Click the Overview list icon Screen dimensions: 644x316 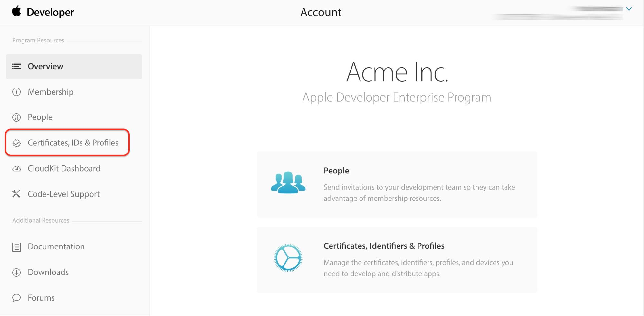click(16, 66)
